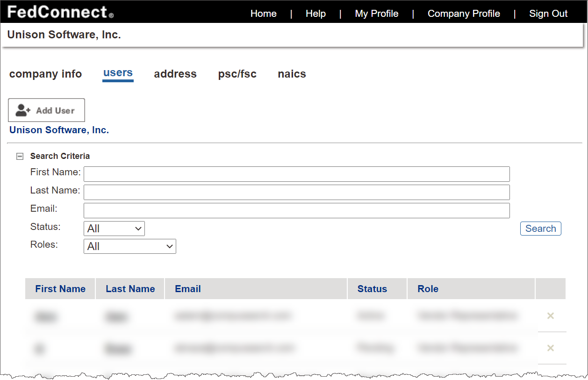Screen dimensions: 588x380
Task: Click the FedConnect logo
Action: click(x=57, y=12)
